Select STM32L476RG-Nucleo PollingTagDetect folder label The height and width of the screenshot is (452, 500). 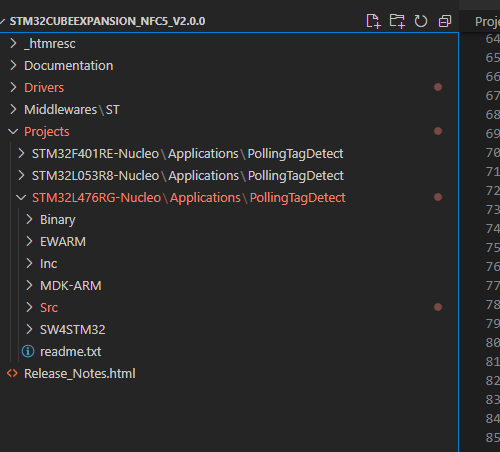click(189, 198)
